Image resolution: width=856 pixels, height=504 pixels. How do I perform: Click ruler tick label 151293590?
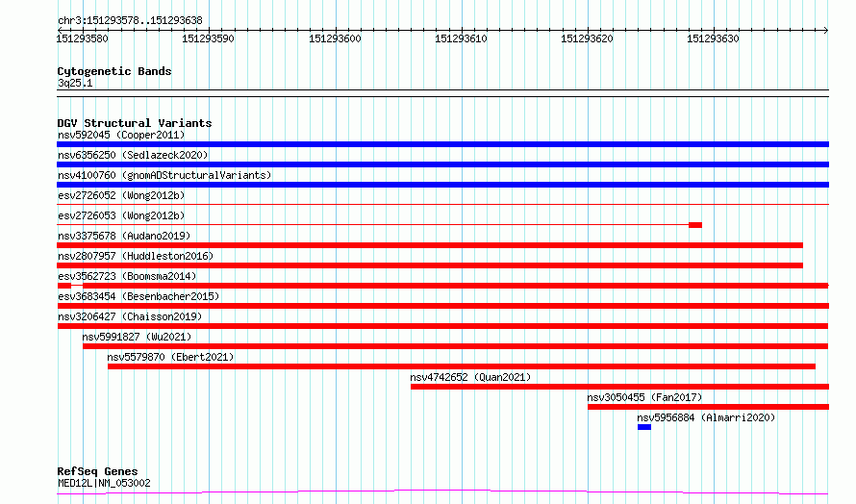[208, 38]
